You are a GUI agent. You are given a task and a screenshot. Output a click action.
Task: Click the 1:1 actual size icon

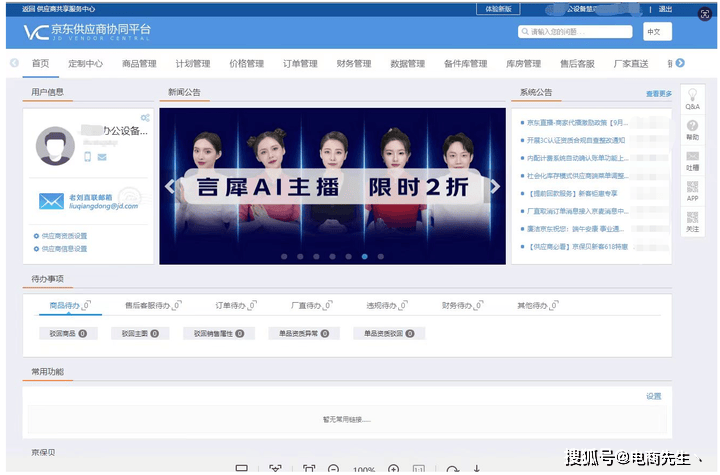tap(419, 469)
